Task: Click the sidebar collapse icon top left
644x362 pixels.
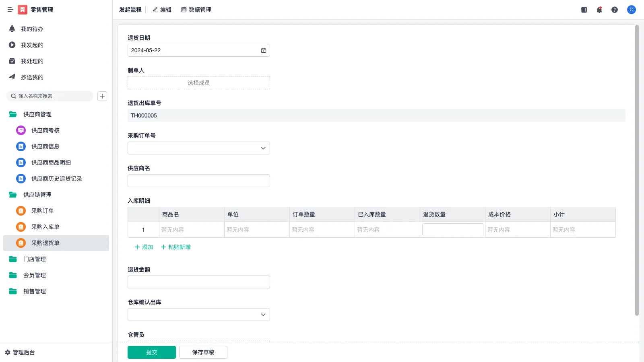Action: click(x=10, y=10)
